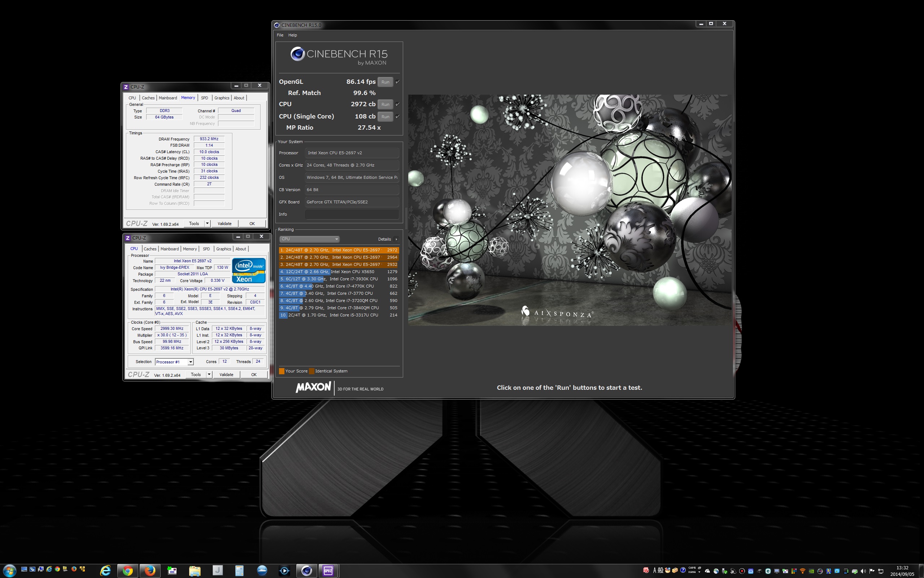Open the Calculator taskbar icon

239,571
